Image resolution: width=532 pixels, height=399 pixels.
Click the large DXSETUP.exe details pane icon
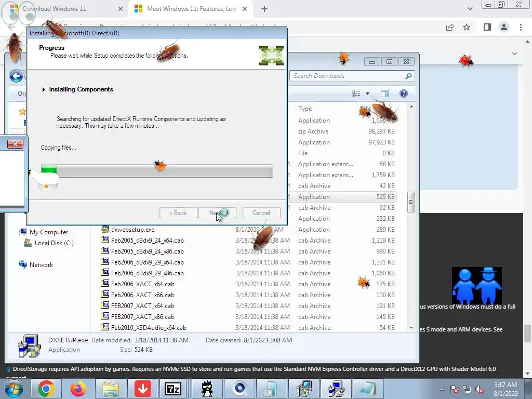[x=30, y=345]
